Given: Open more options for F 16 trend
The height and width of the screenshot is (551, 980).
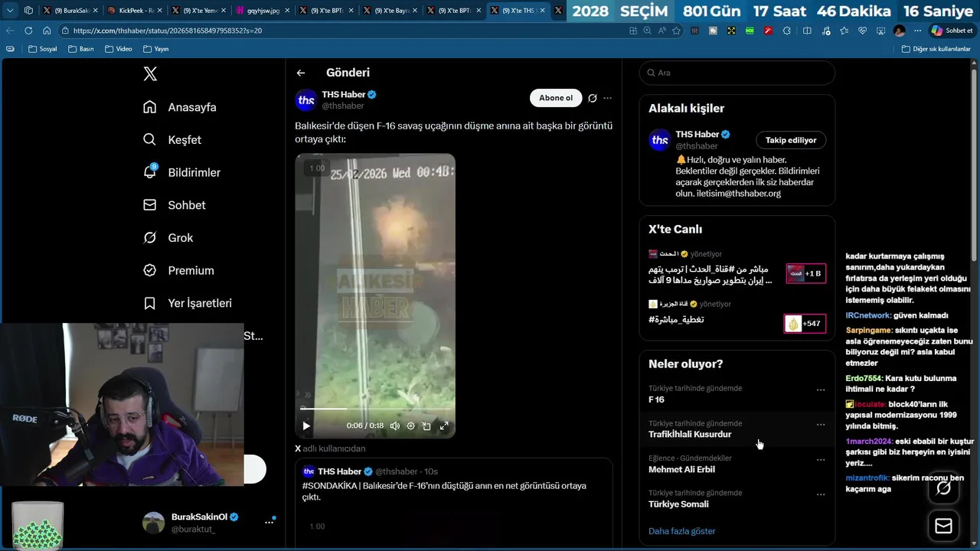Looking at the screenshot, I should point(821,390).
